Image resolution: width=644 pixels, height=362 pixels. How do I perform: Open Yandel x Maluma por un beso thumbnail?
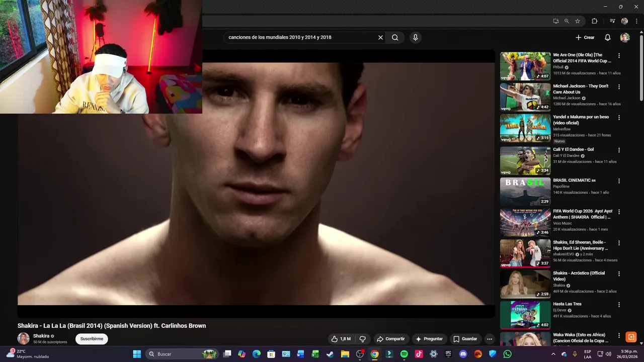[x=525, y=128]
